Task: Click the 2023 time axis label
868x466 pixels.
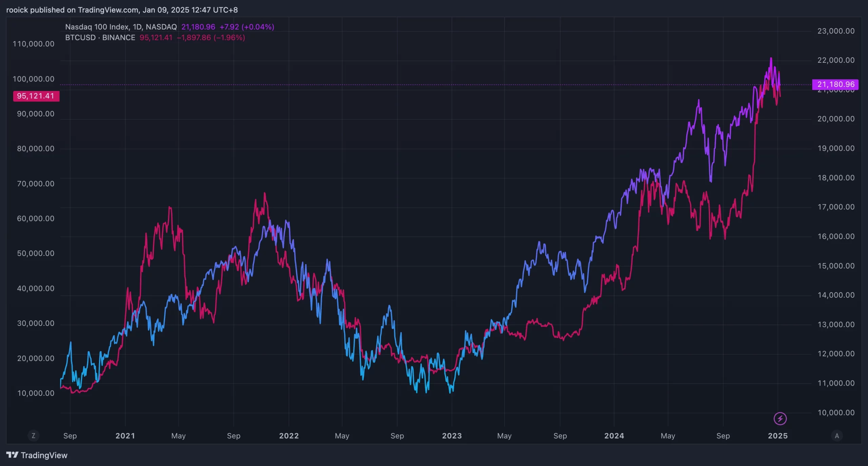Action: point(452,436)
